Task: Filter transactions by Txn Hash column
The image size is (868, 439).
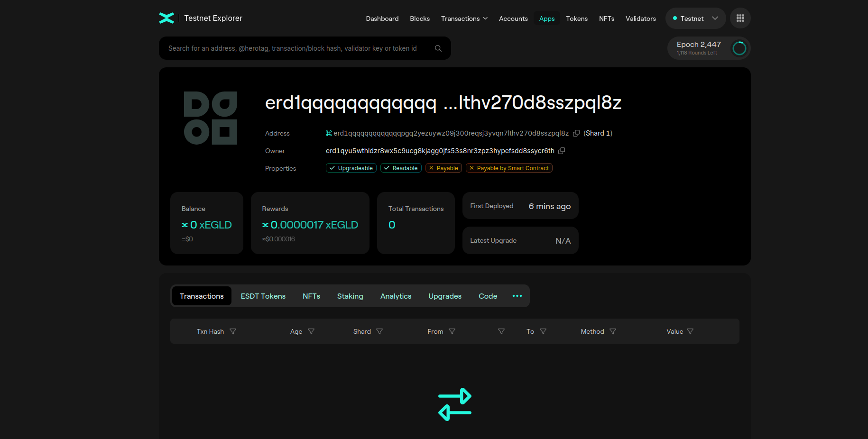Action: 233,331
